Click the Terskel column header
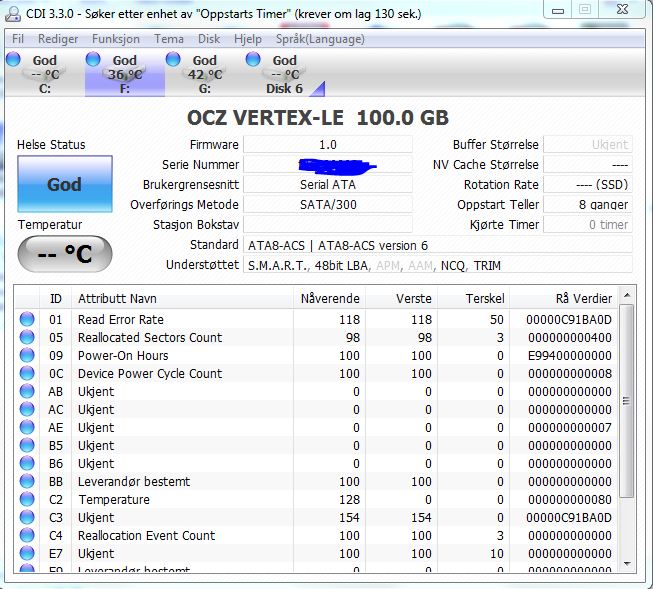This screenshot has height=589, width=653. (474, 298)
